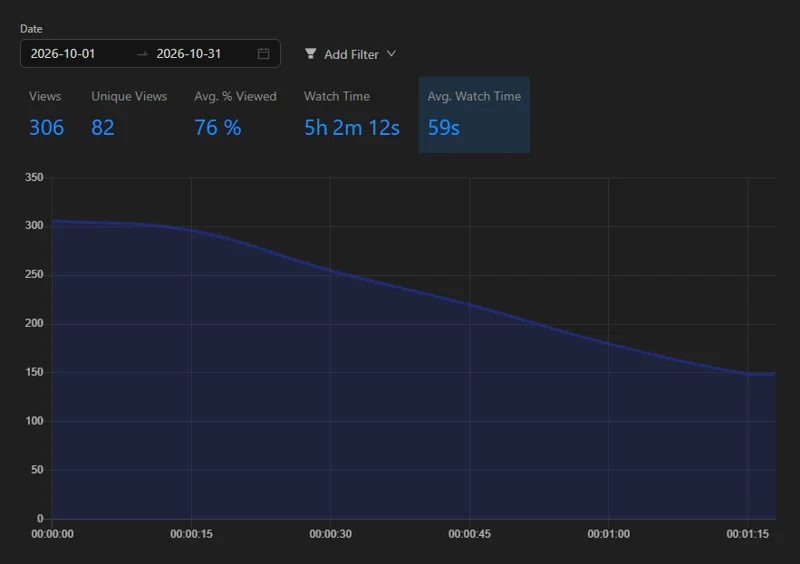Click y-axis label 200
This screenshot has height=564, width=800.
coord(34,323)
